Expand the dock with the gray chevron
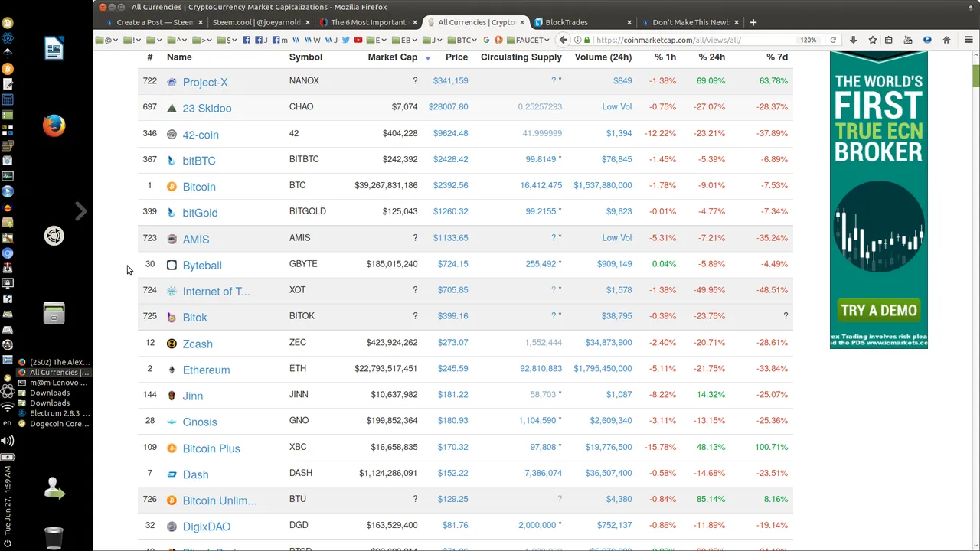The height and width of the screenshot is (551, 980). [x=80, y=211]
